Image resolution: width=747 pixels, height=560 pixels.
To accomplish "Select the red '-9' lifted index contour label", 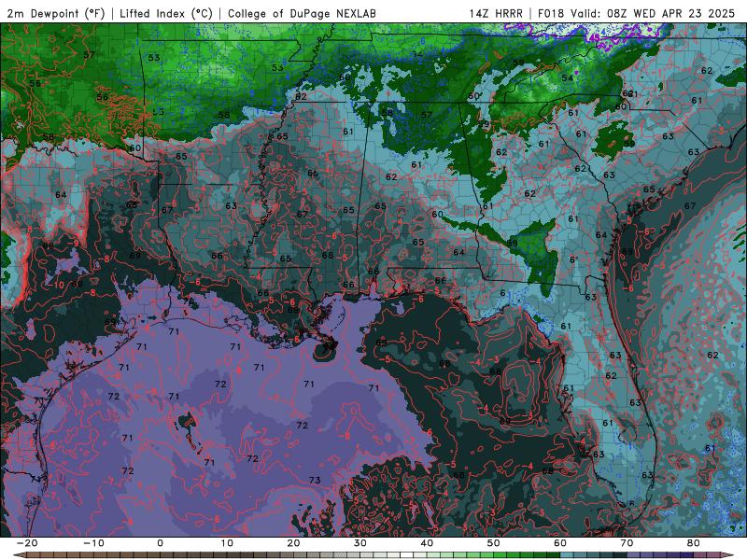I will pos(74,243).
